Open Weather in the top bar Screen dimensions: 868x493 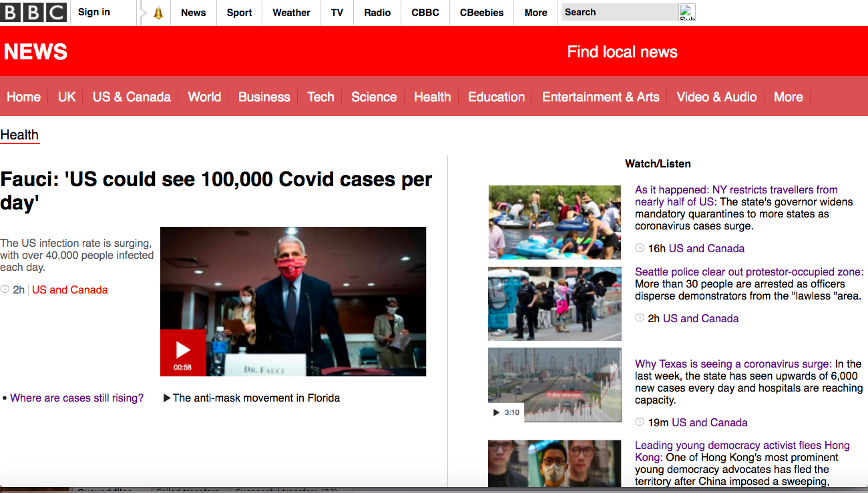[x=291, y=13]
